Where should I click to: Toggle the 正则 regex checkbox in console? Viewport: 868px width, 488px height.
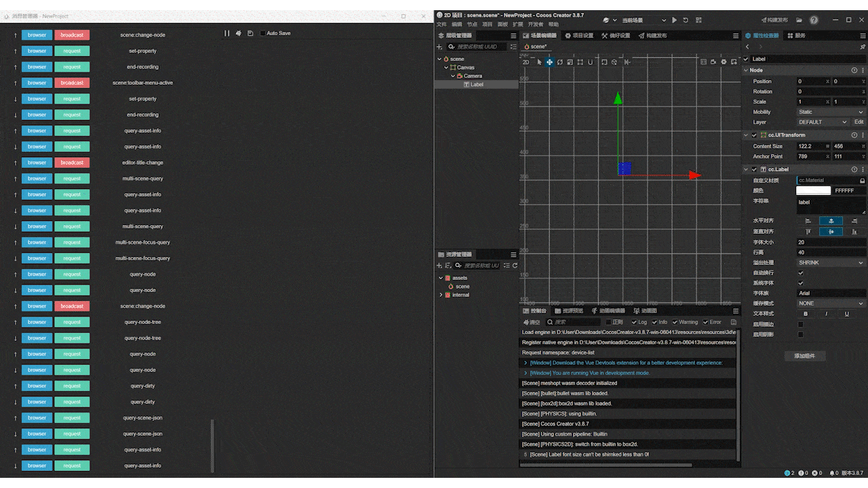(610, 322)
